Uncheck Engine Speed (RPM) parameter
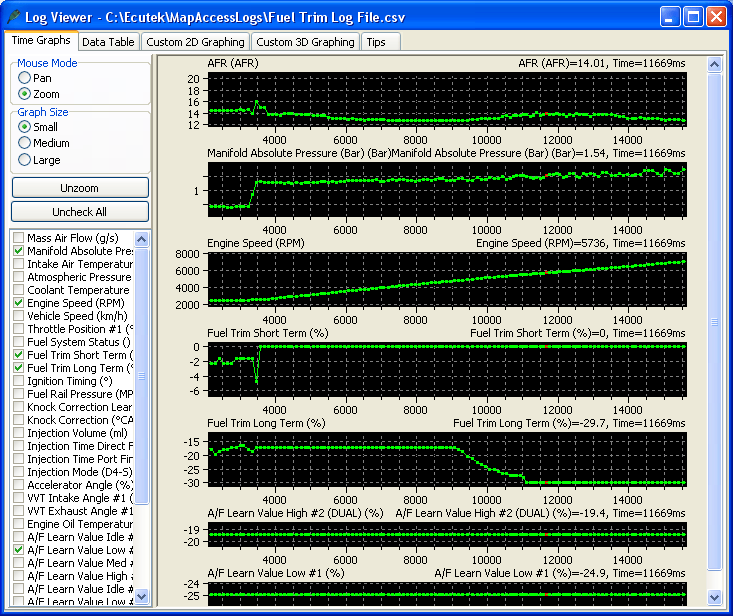Screen dimensions: 733x616 19,302
